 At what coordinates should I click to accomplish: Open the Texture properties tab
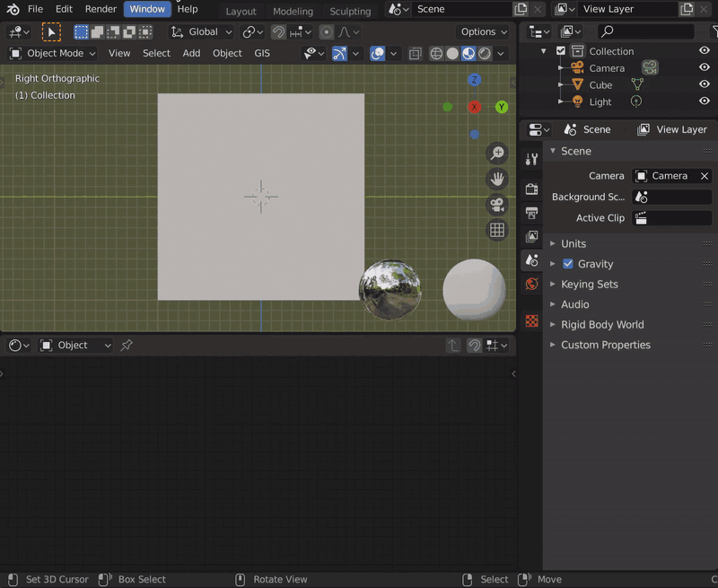[531, 320]
